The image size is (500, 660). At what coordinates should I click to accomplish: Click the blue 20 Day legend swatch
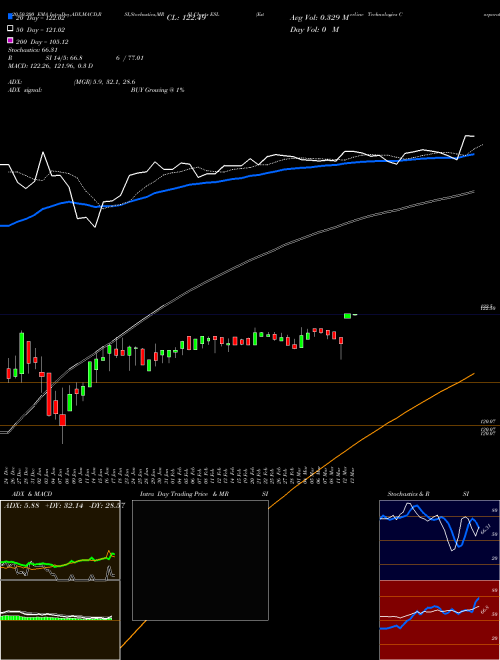coord(11,17)
